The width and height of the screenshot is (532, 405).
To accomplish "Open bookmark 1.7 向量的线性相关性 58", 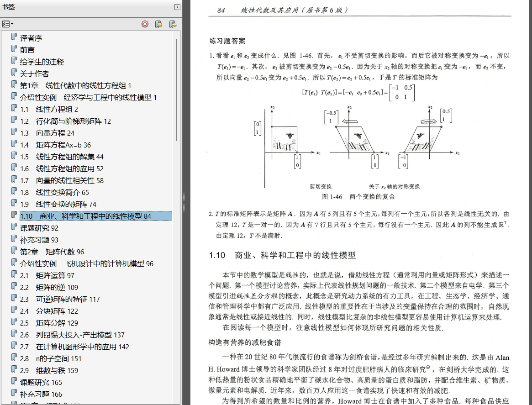I will coord(61,180).
